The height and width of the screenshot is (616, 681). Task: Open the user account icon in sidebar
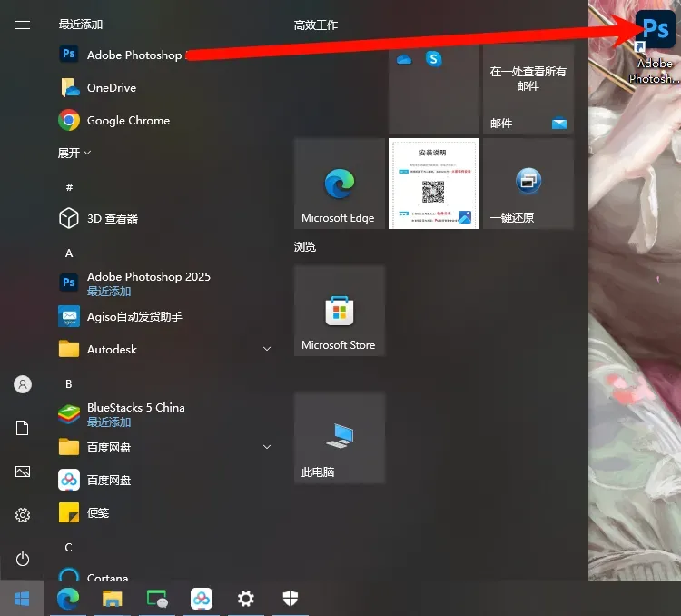23,384
